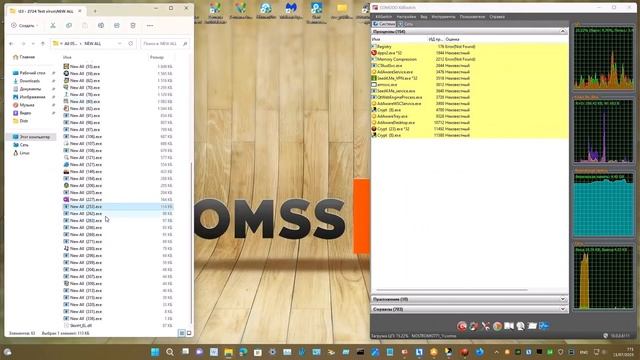Viewport: 640px width, 360px height.
Task: Click the first red round icon in KillSwitch bottom toolbar
Action: pos(462,326)
